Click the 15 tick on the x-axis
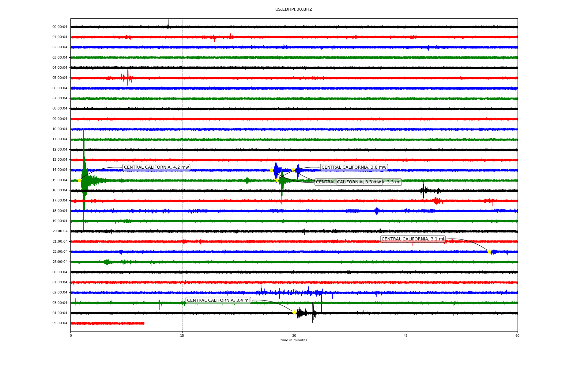Screen dimensions: 588x368 [182, 335]
